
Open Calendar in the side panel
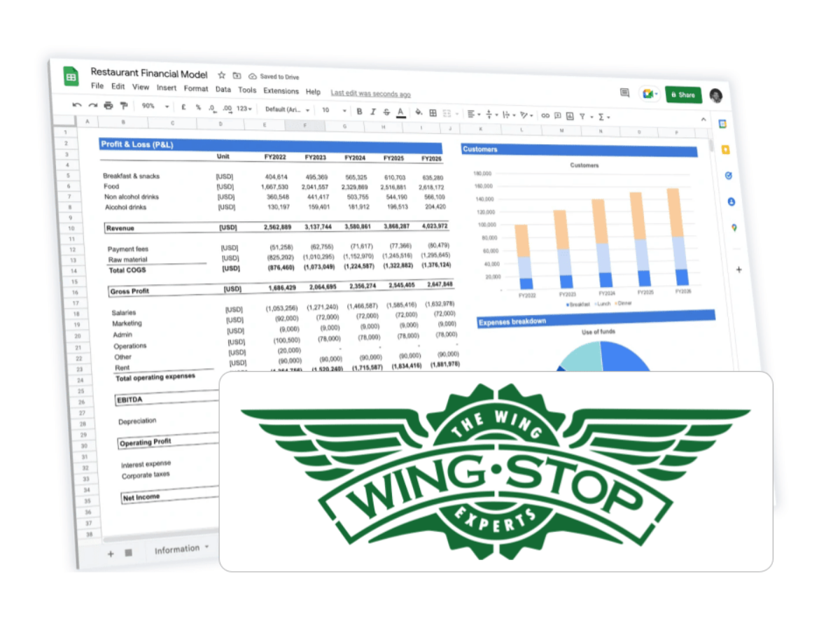[x=722, y=124]
